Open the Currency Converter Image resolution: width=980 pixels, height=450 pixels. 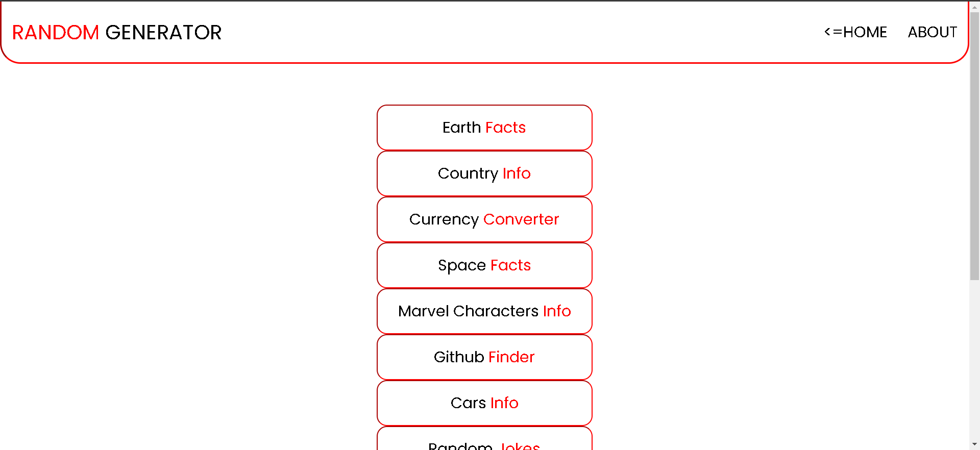[484, 219]
